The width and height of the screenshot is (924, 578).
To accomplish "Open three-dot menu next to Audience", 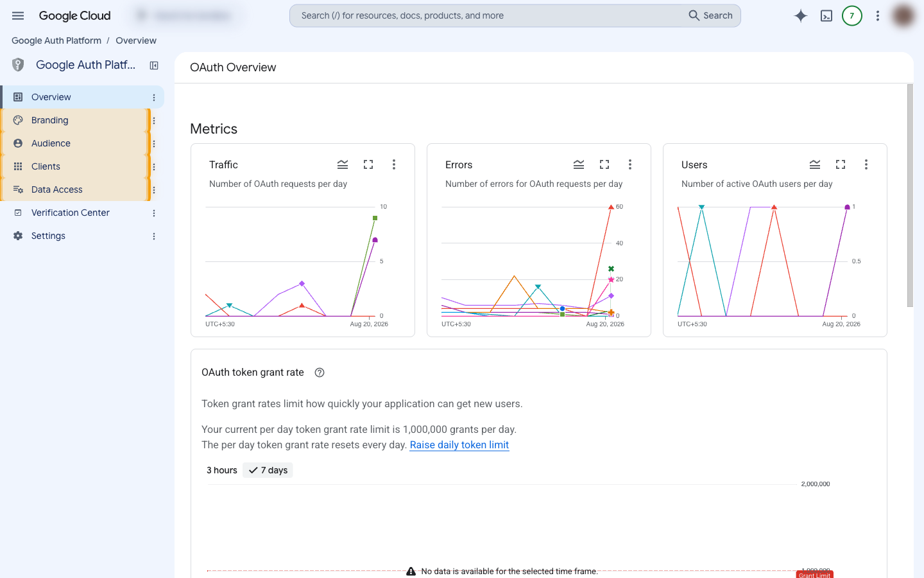I will pos(154,143).
